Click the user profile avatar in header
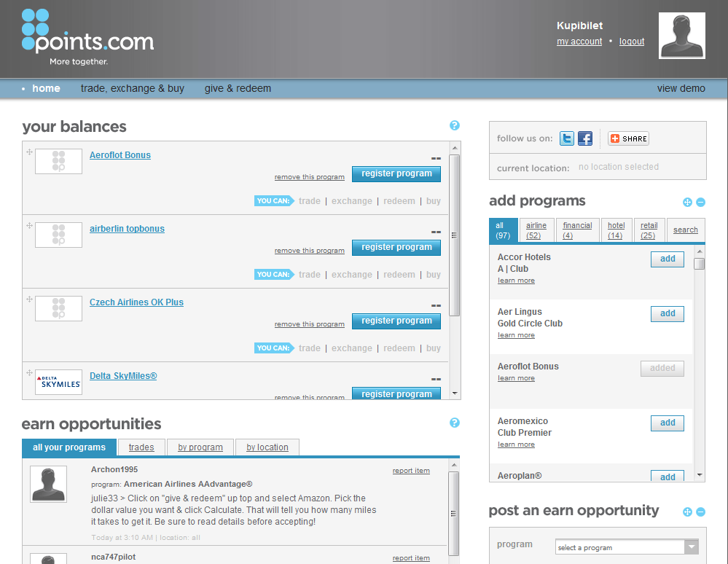The image size is (728, 564). pyautogui.click(x=681, y=36)
